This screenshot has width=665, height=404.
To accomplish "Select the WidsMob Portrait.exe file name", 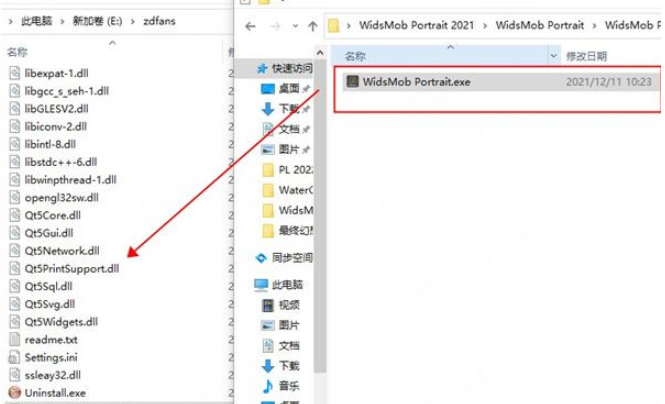I will (416, 82).
